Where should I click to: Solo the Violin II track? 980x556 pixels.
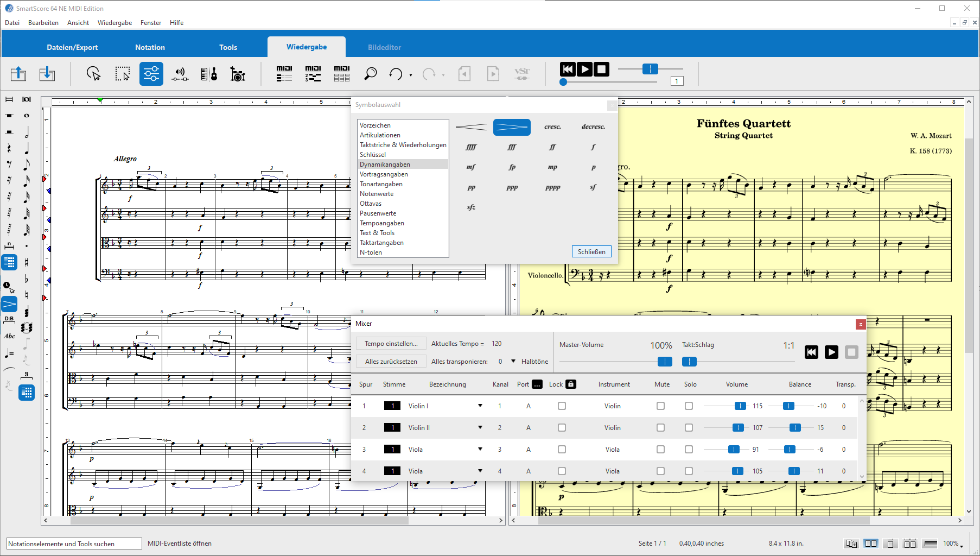[x=689, y=428]
